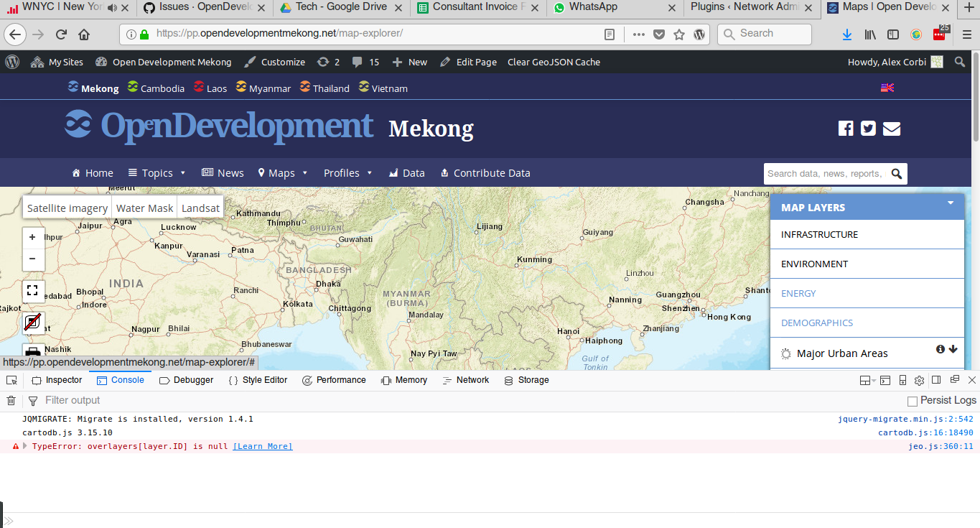The image size is (980, 528).
Task: Click the email envelope icon in header
Action: click(891, 129)
